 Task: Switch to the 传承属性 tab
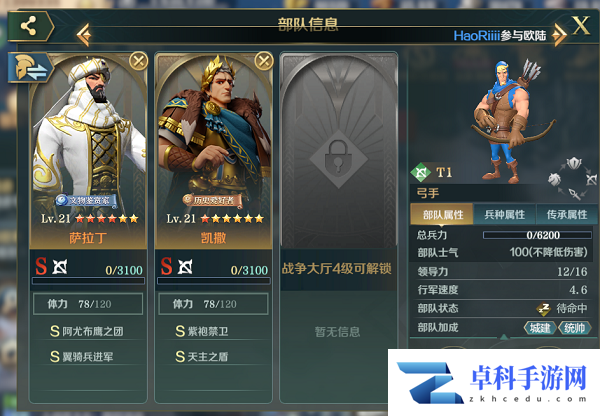pyautogui.click(x=566, y=215)
